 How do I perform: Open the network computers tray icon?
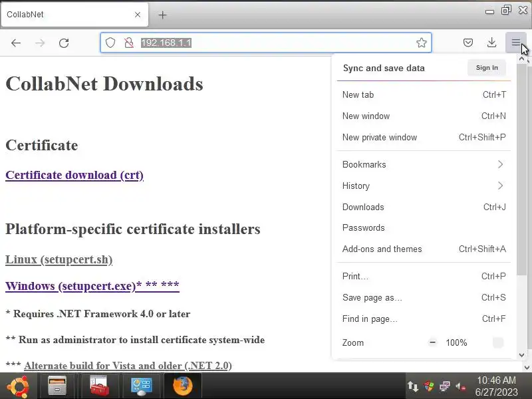point(445,386)
